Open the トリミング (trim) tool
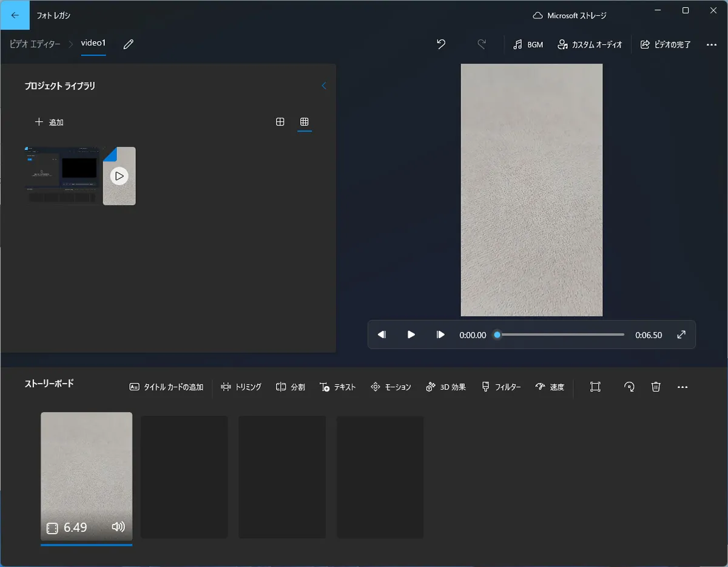Image resolution: width=728 pixels, height=567 pixels. [241, 387]
